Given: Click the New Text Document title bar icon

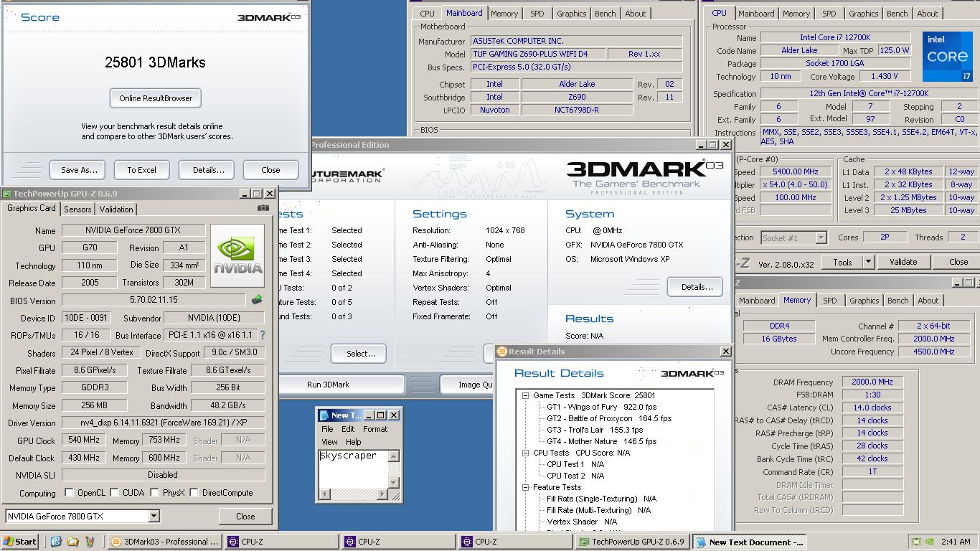Looking at the screenshot, I should (324, 415).
